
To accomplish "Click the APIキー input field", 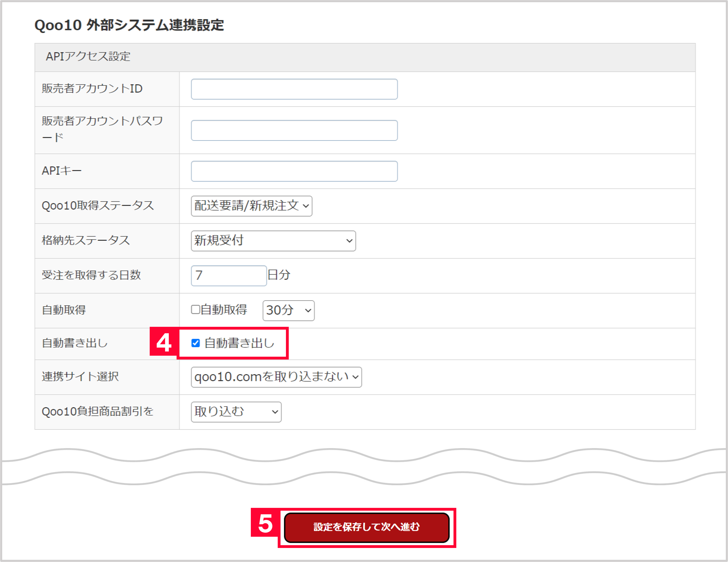I will (x=294, y=171).
